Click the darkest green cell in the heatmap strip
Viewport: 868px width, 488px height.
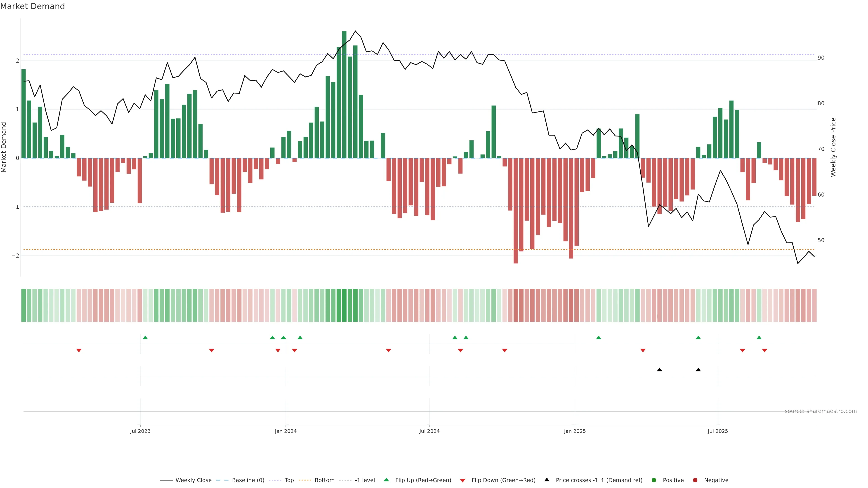344,305
